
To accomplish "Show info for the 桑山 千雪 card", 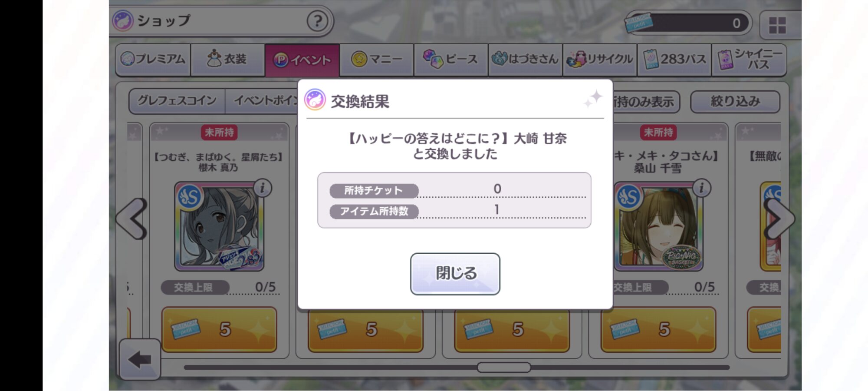I will point(701,188).
